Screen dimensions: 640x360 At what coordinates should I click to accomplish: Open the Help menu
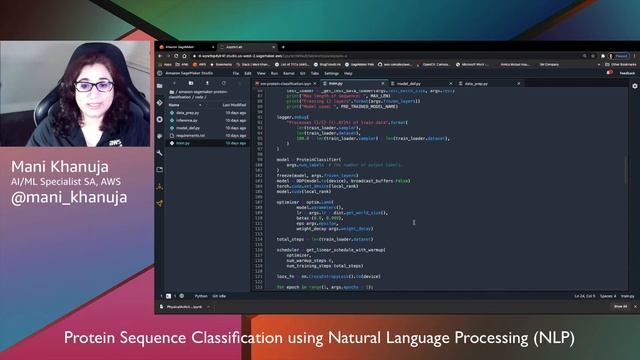[348, 73]
